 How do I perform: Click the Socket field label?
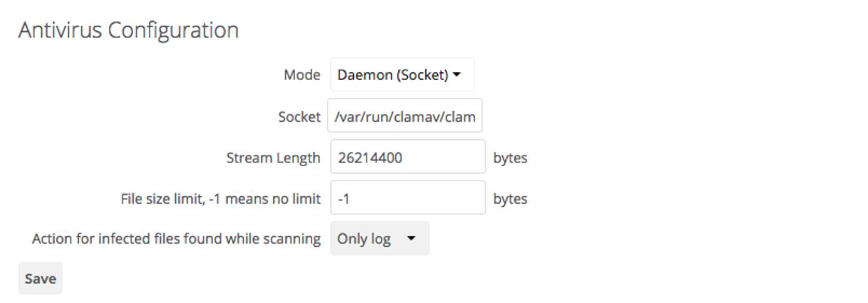point(299,116)
